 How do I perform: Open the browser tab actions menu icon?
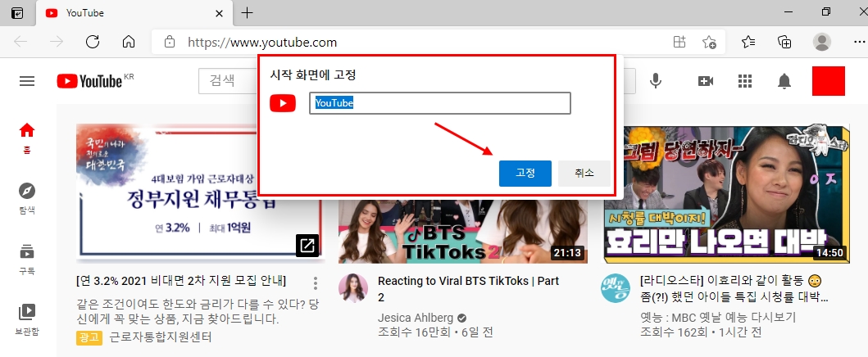[17, 13]
